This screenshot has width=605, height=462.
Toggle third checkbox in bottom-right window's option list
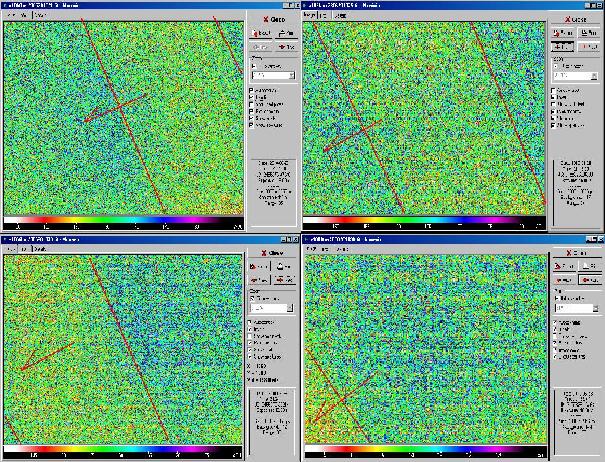(x=553, y=338)
